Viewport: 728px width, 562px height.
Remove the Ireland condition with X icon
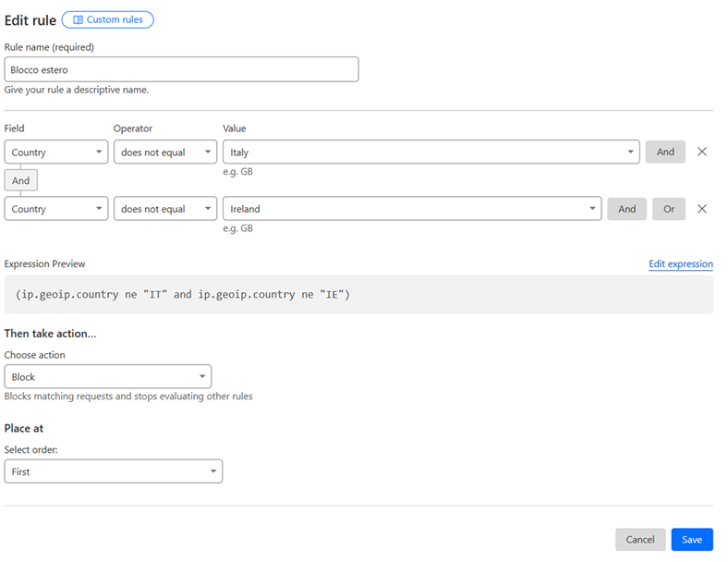click(x=702, y=209)
